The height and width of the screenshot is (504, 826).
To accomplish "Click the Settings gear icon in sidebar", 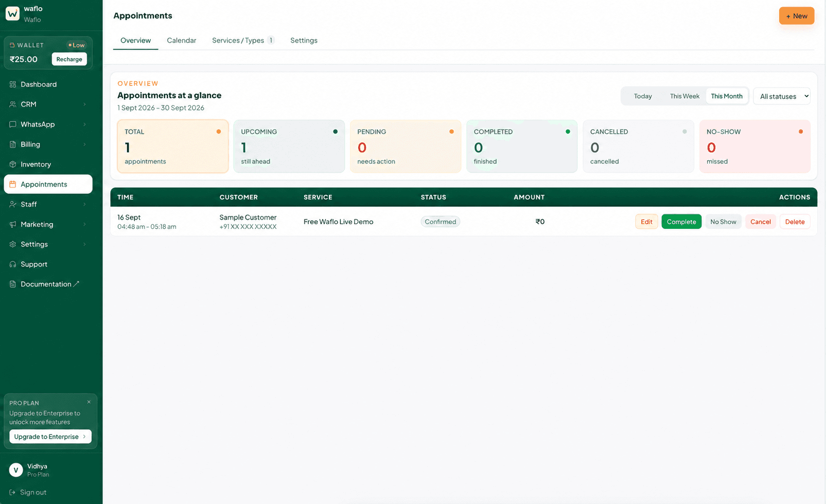I will tap(13, 244).
